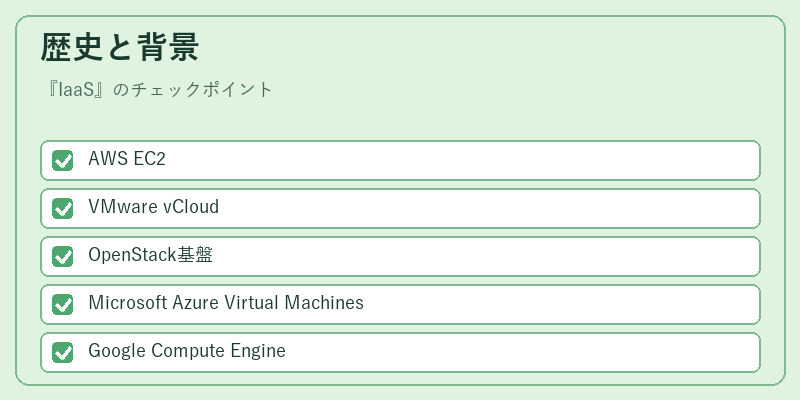This screenshot has height=400, width=800.
Task: Select the VMware vCloud label text
Action: (154, 207)
